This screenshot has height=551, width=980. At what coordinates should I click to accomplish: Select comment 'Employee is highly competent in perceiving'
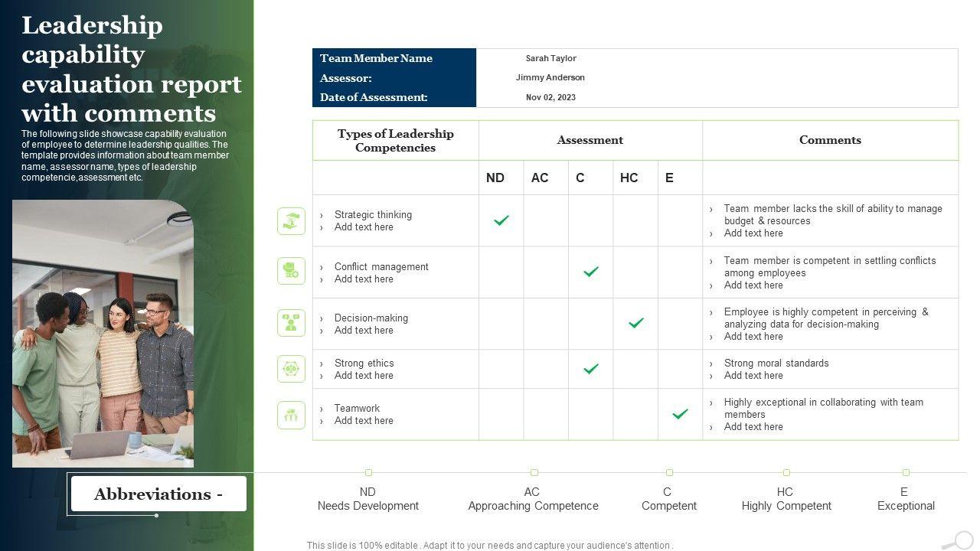(826, 318)
